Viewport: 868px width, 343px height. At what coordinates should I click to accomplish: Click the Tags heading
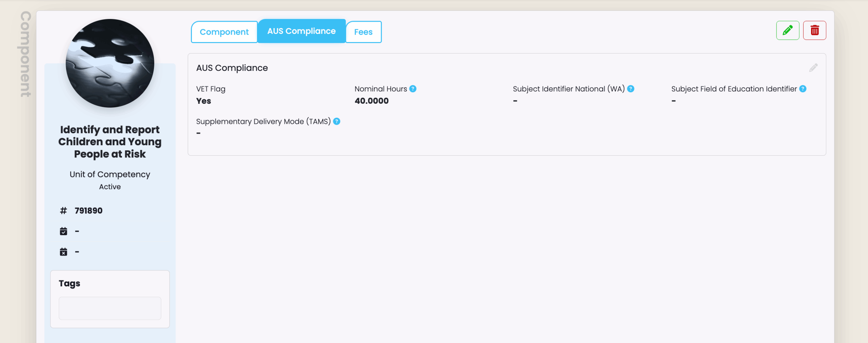(70, 283)
